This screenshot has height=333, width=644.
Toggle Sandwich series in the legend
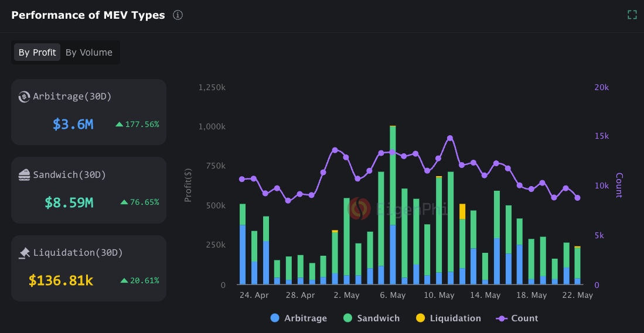coord(372,318)
